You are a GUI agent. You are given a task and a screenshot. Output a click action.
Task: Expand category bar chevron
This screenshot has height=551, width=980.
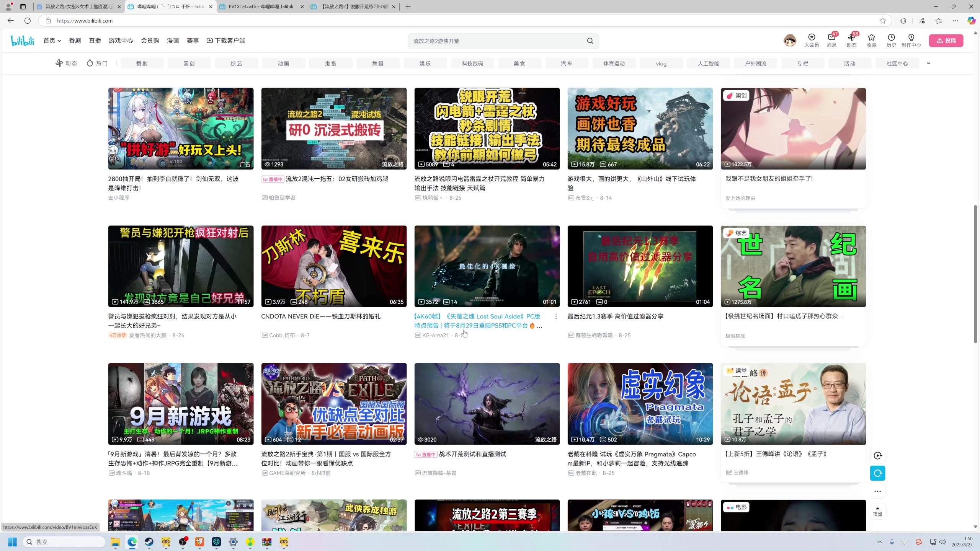(x=928, y=64)
